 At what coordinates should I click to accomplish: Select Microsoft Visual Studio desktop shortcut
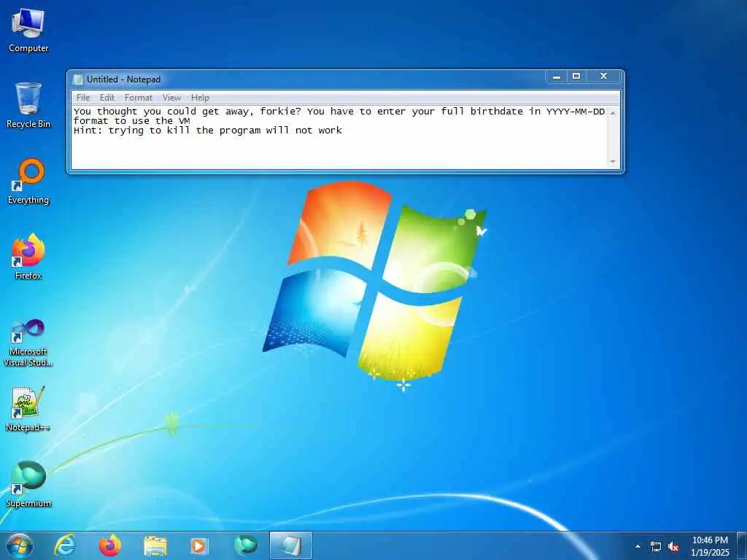[x=28, y=343]
